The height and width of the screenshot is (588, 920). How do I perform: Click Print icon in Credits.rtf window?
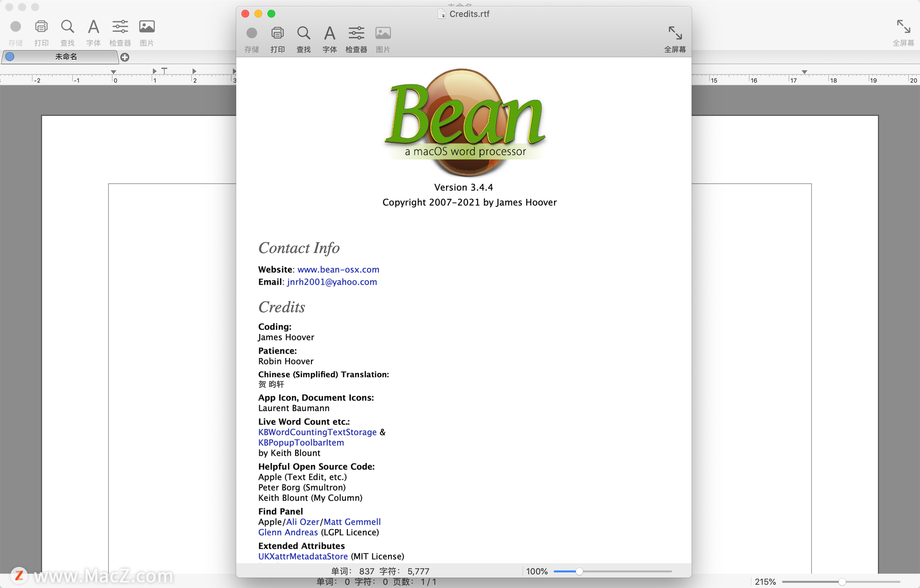(277, 33)
